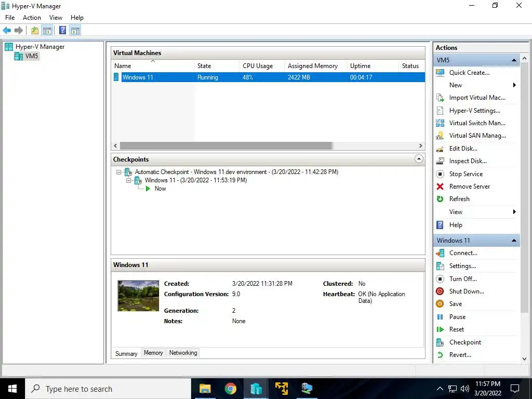Open Chrome from taskbar
The width and height of the screenshot is (532, 399).
pyautogui.click(x=230, y=389)
